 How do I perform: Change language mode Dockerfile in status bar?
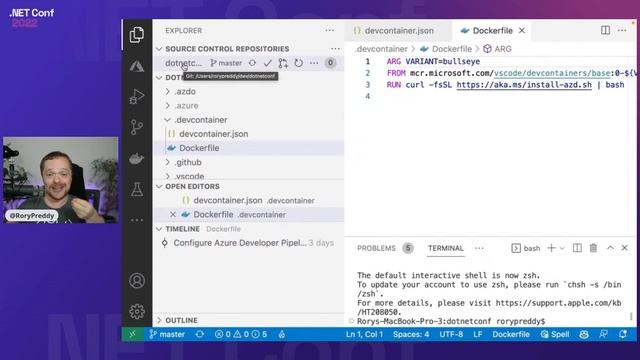(511, 334)
